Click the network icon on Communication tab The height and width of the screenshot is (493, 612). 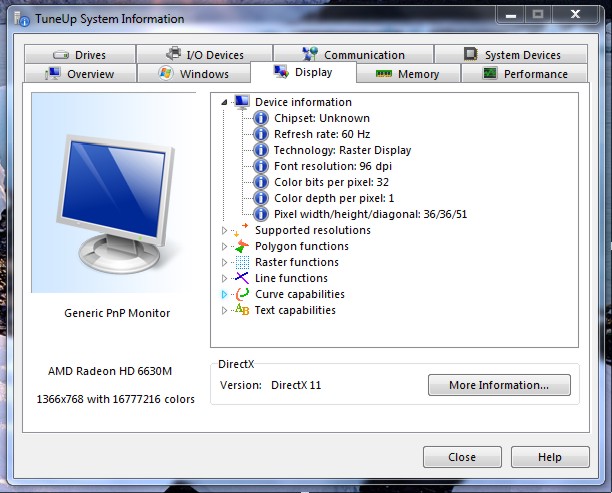click(x=310, y=54)
